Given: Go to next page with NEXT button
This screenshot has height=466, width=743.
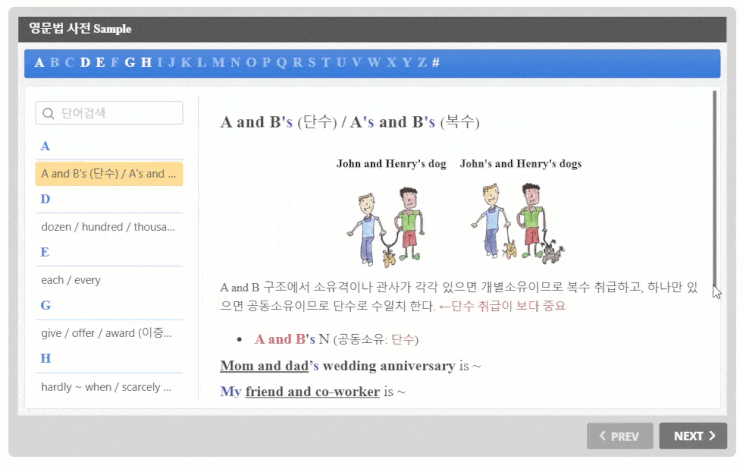Looking at the screenshot, I should pyautogui.click(x=693, y=436).
